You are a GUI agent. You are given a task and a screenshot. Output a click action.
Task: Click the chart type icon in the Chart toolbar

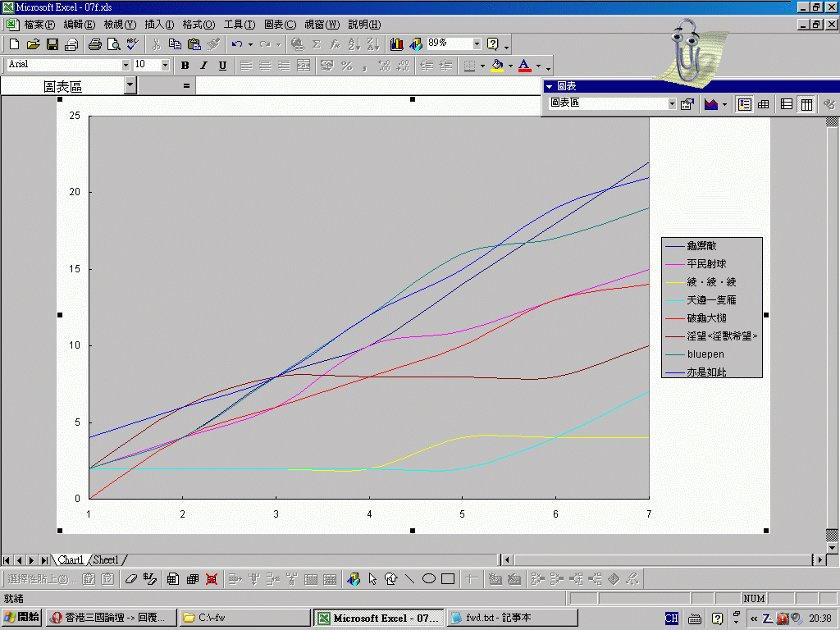pyautogui.click(x=711, y=104)
